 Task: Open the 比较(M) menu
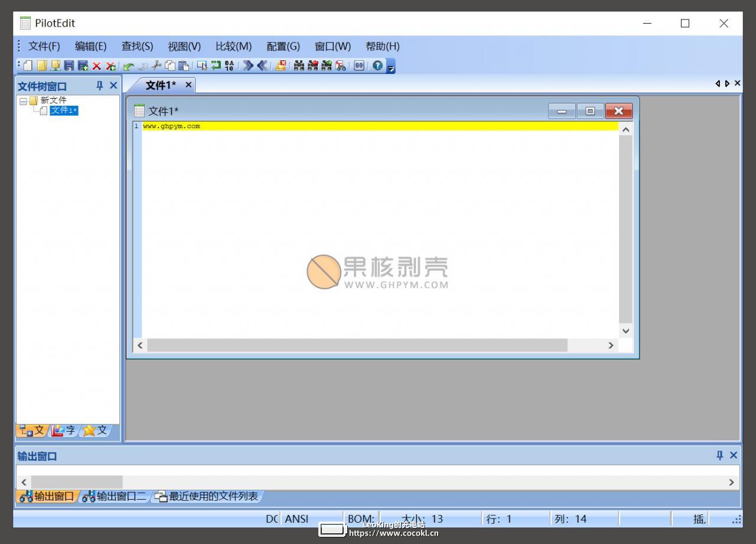(x=233, y=46)
